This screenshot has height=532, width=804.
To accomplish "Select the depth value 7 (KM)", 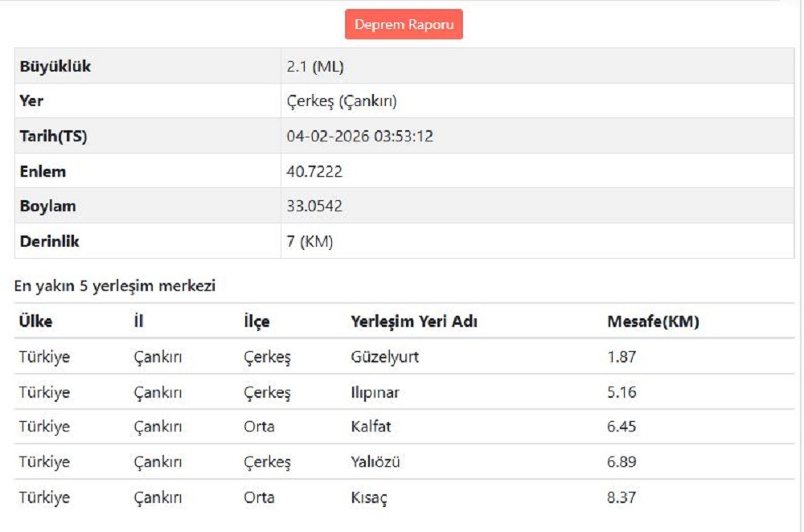I will tap(310, 241).
